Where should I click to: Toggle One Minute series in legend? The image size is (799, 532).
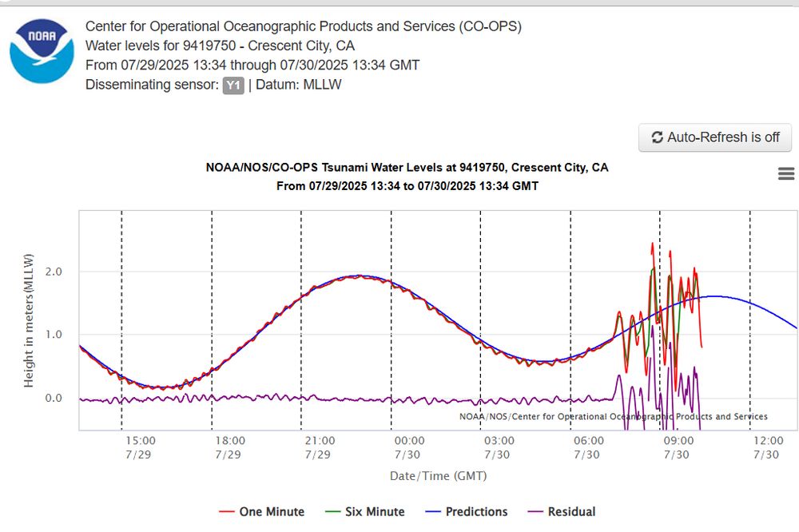pyautogui.click(x=261, y=511)
